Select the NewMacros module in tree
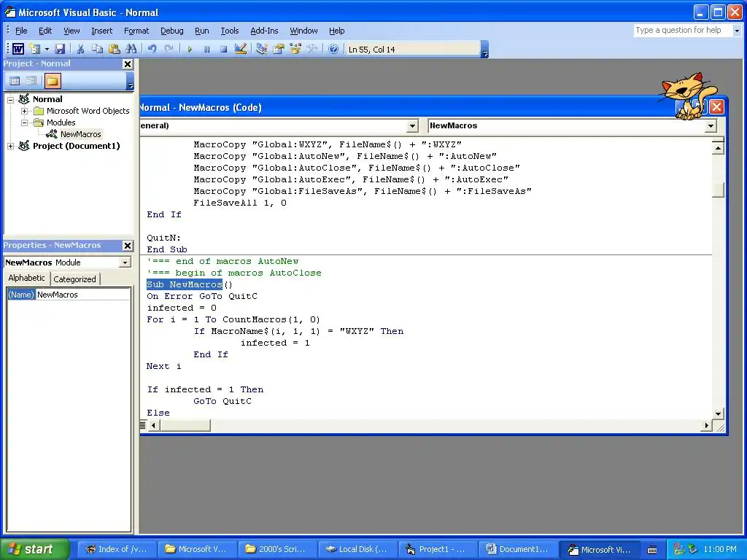This screenshot has height=560, width=747. click(80, 134)
